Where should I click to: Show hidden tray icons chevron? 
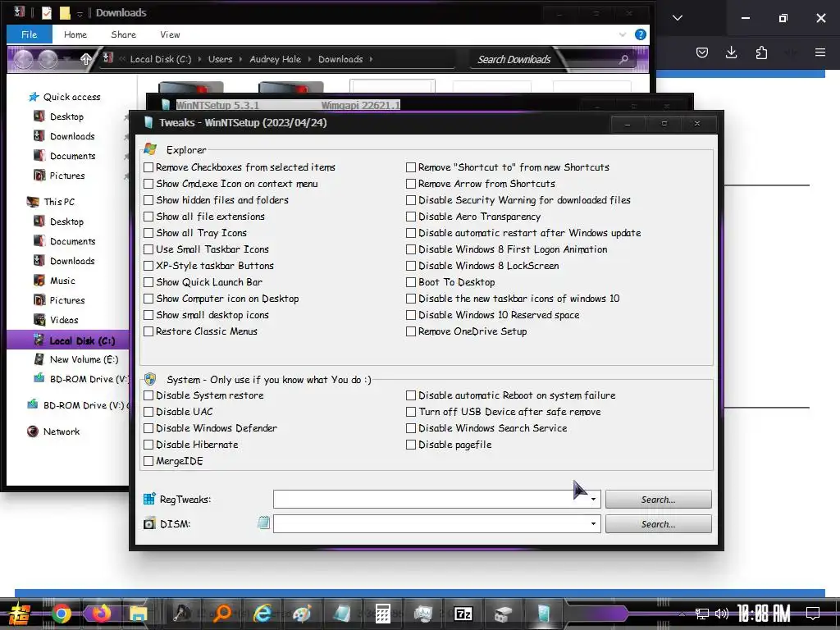[x=681, y=614]
